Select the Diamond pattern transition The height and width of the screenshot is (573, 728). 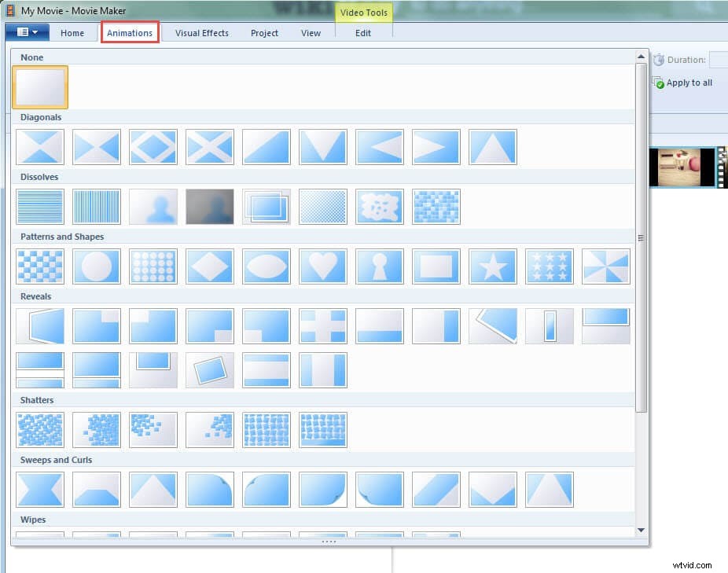tap(210, 266)
